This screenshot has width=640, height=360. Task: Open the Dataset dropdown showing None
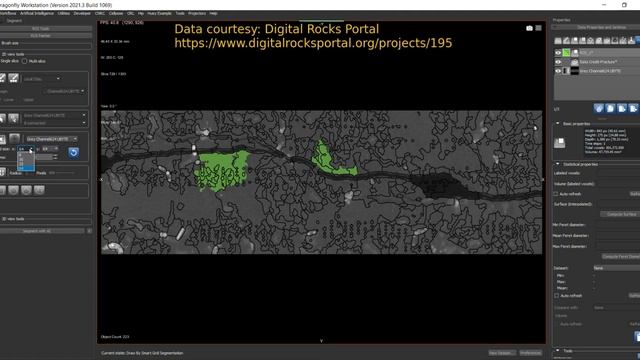[x=616, y=268]
